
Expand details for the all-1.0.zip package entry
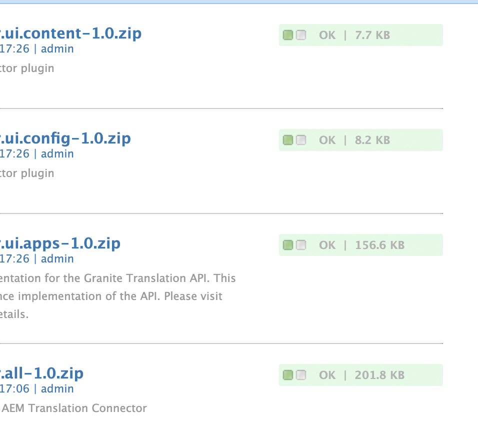(41, 373)
